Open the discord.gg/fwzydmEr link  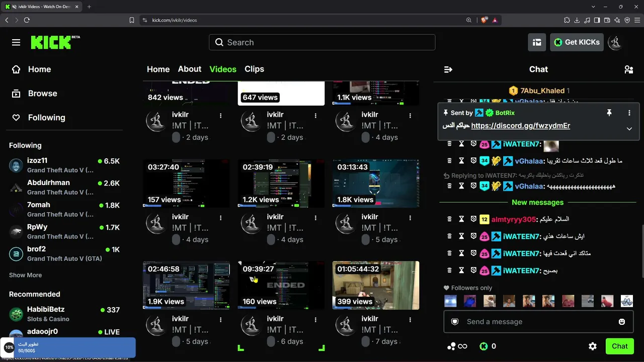[521, 126]
